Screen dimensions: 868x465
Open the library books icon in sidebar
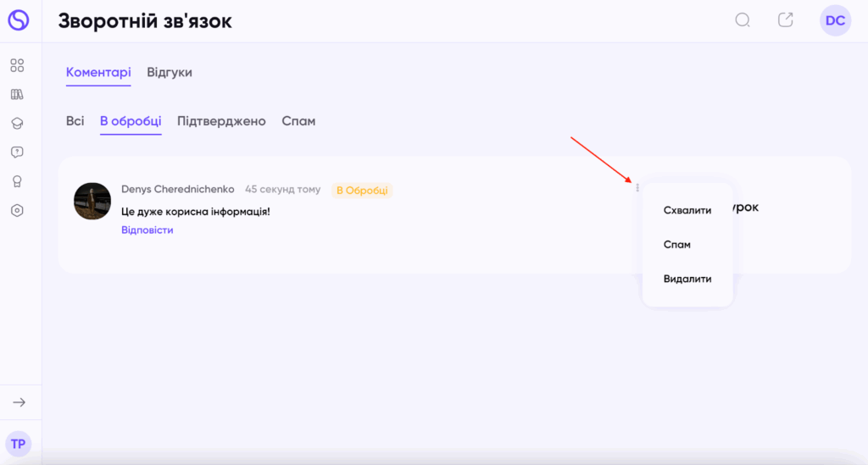[17, 94]
